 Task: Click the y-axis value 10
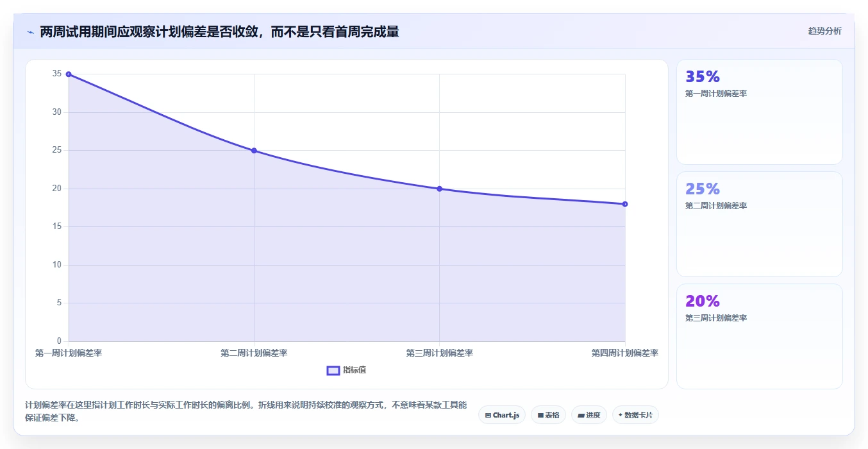coord(57,265)
